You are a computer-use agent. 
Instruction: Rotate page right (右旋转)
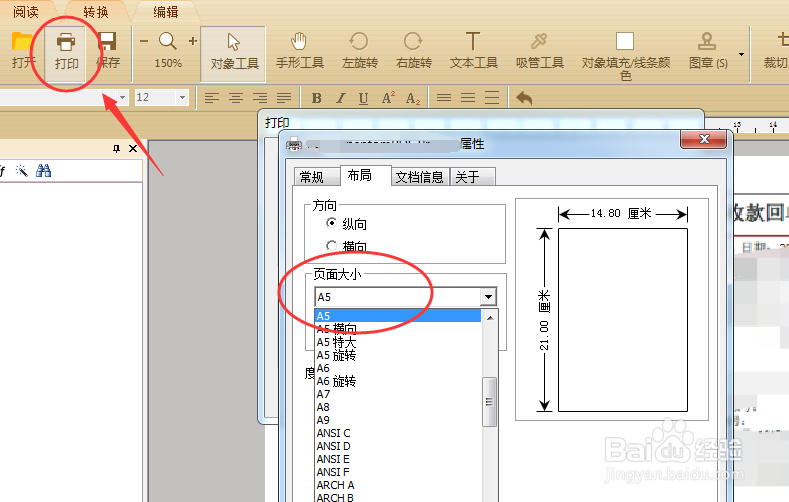[414, 50]
